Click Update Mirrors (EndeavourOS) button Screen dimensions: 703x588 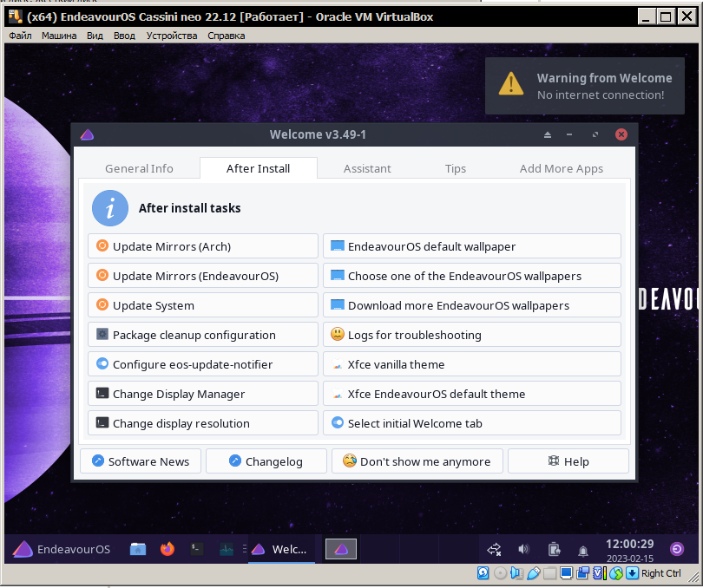coord(203,276)
